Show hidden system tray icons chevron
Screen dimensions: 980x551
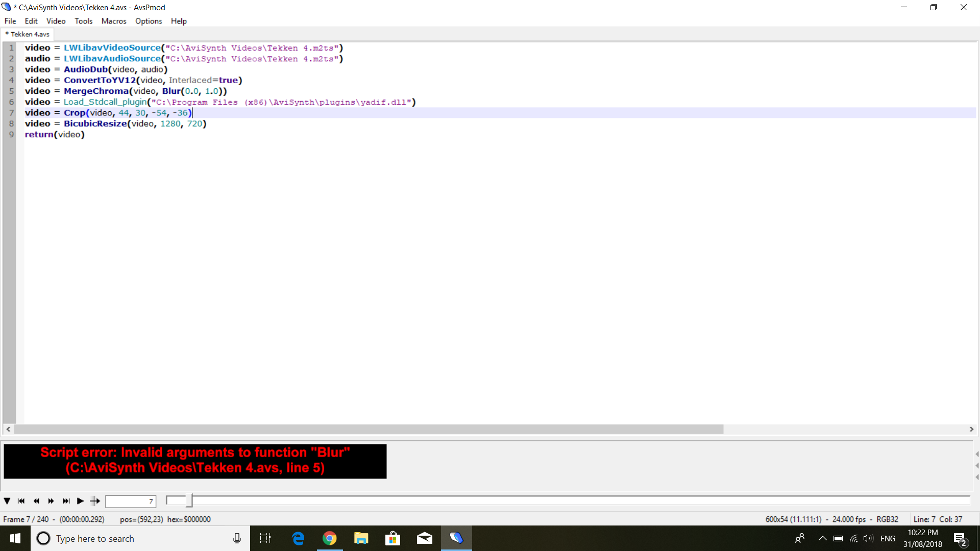point(822,538)
